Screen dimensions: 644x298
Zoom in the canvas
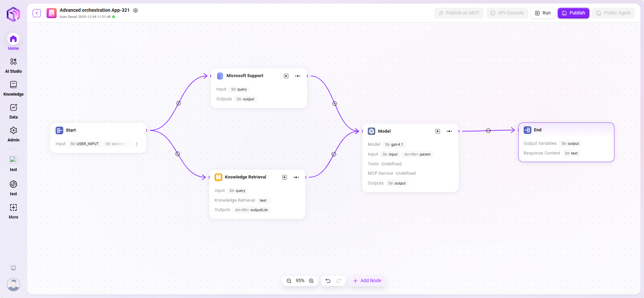(x=311, y=281)
